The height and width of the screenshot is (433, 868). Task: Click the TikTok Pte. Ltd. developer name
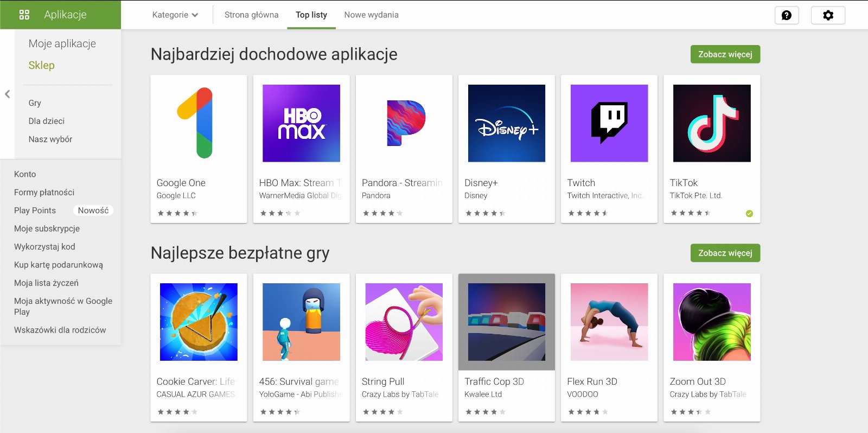(x=696, y=195)
